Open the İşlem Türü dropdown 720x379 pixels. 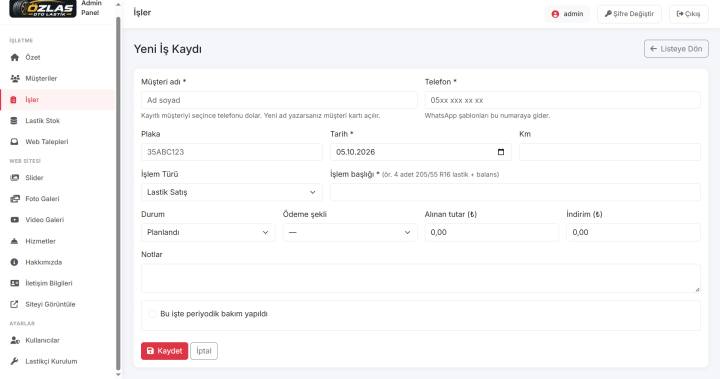(231, 192)
